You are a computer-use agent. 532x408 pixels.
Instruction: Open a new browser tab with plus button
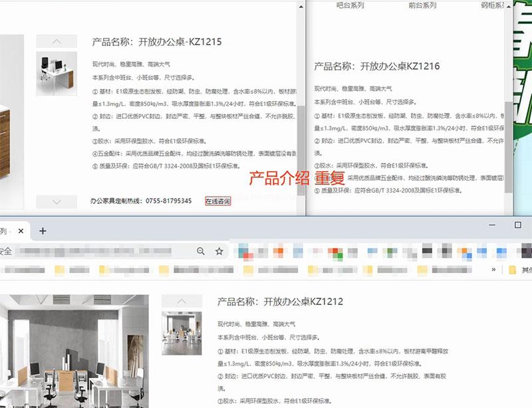click(x=43, y=231)
